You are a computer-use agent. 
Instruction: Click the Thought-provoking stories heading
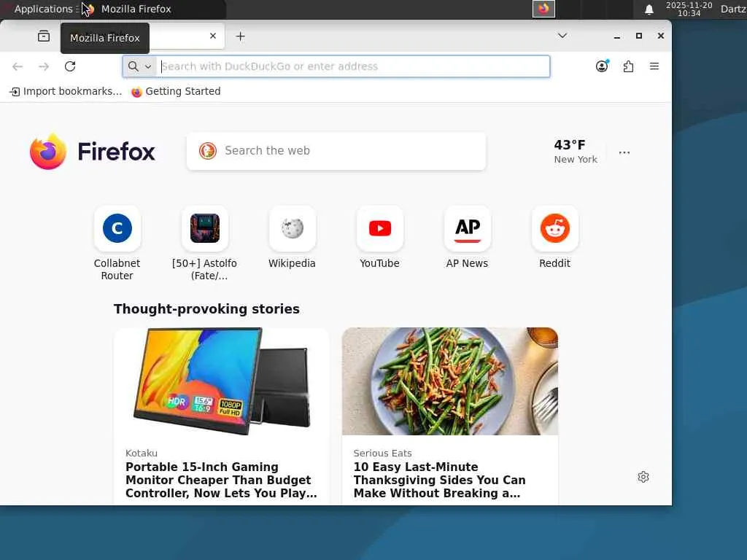206,309
